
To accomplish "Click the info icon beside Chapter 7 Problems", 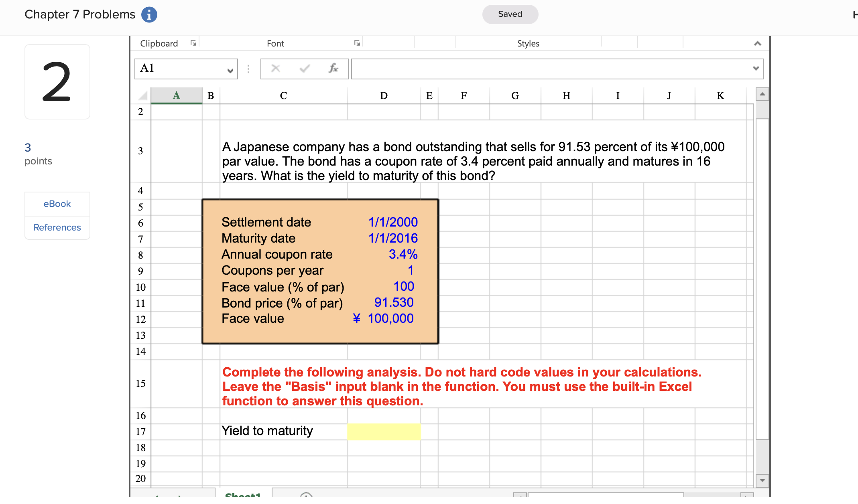I will point(149,15).
